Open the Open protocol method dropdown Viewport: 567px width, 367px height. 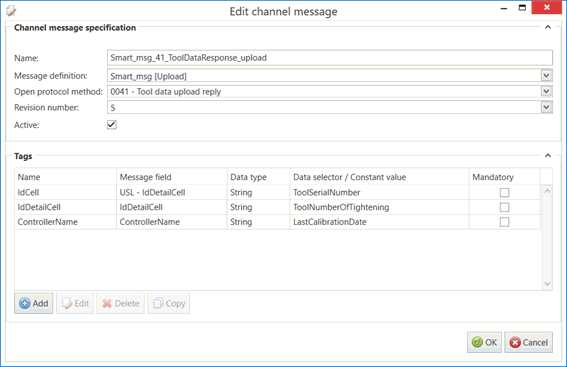tap(546, 91)
